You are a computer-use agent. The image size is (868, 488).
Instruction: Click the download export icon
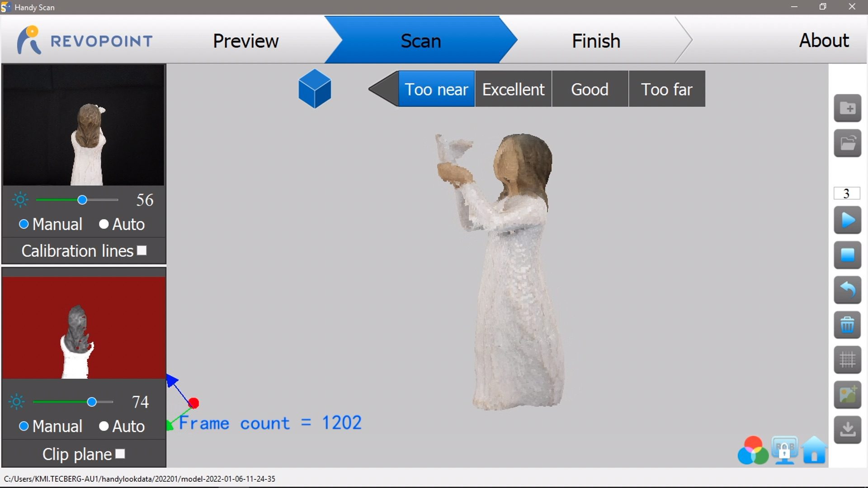847,430
